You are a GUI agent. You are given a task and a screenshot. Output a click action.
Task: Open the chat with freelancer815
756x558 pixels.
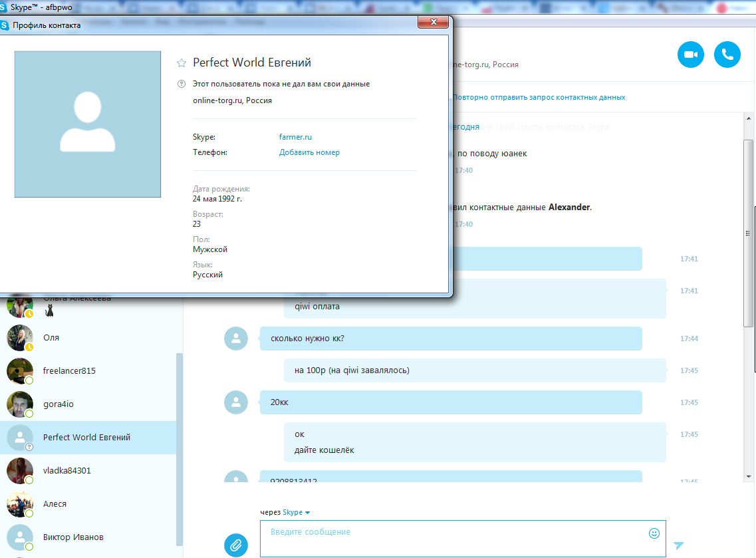tap(88, 371)
